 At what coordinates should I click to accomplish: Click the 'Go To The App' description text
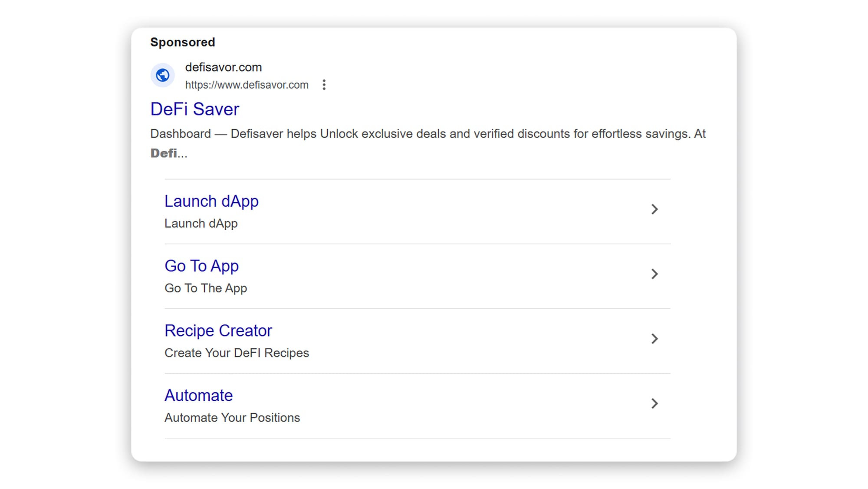[206, 288]
